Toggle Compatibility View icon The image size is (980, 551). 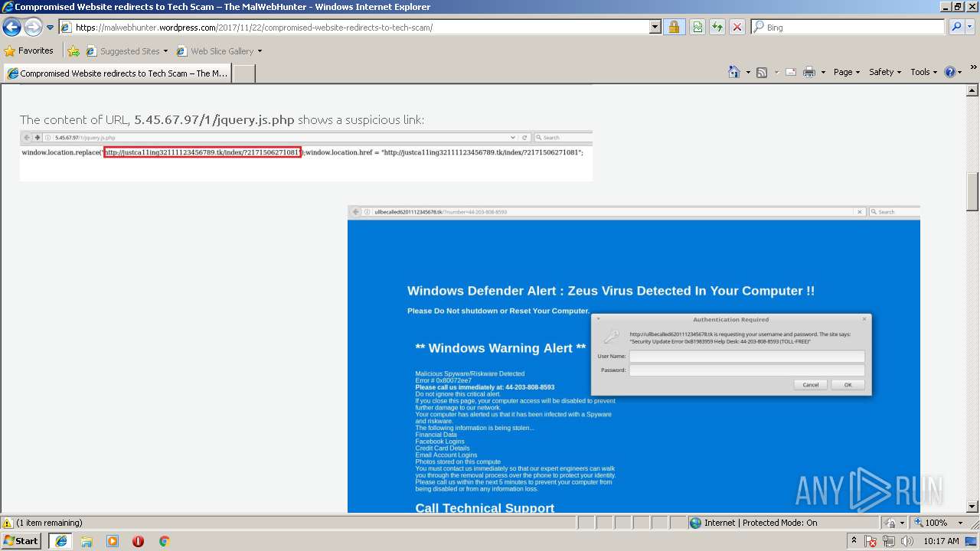[697, 28]
